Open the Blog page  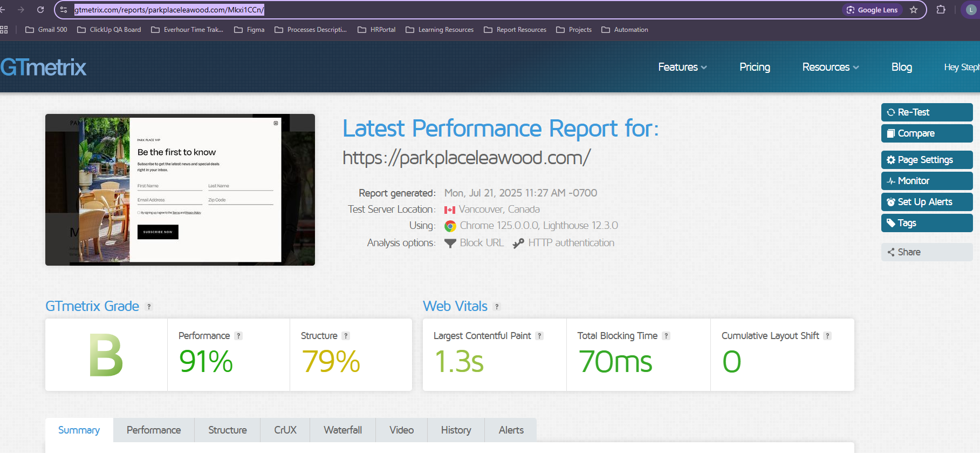pyautogui.click(x=902, y=67)
